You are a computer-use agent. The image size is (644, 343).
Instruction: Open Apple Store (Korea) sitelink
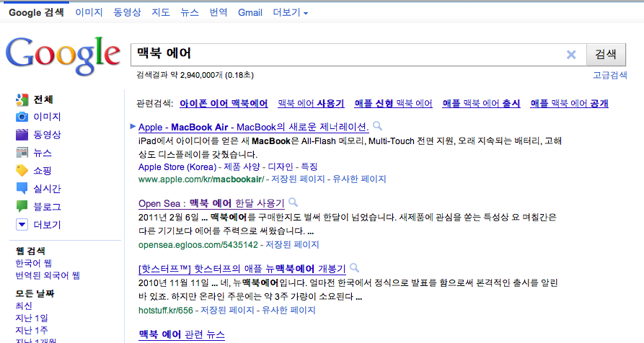(177, 167)
